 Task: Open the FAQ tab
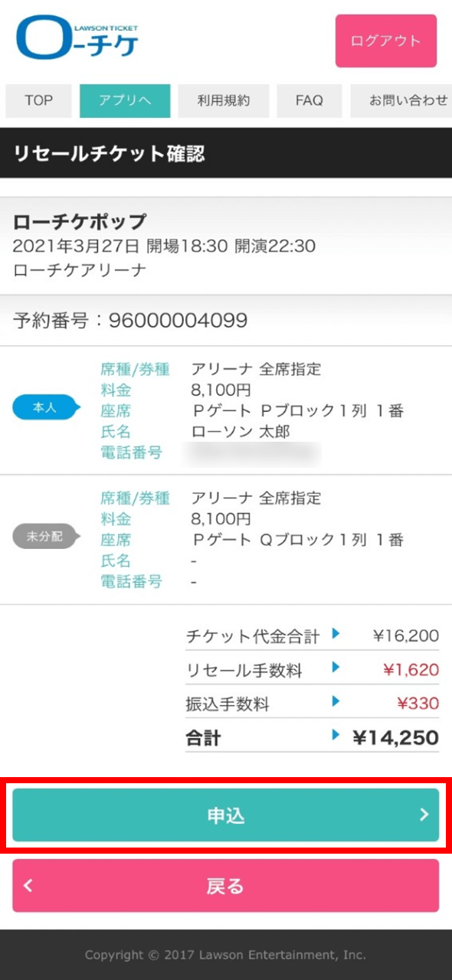tap(310, 100)
